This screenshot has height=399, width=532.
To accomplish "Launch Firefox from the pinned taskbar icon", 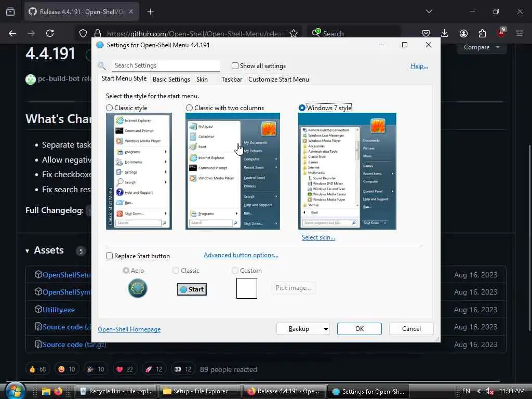I will point(58,391).
